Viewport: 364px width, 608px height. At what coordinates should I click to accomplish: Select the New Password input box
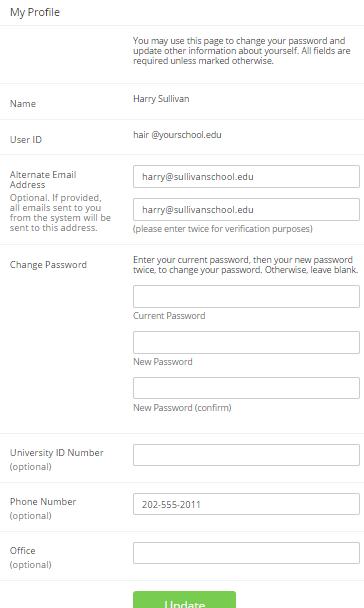[x=246, y=342]
